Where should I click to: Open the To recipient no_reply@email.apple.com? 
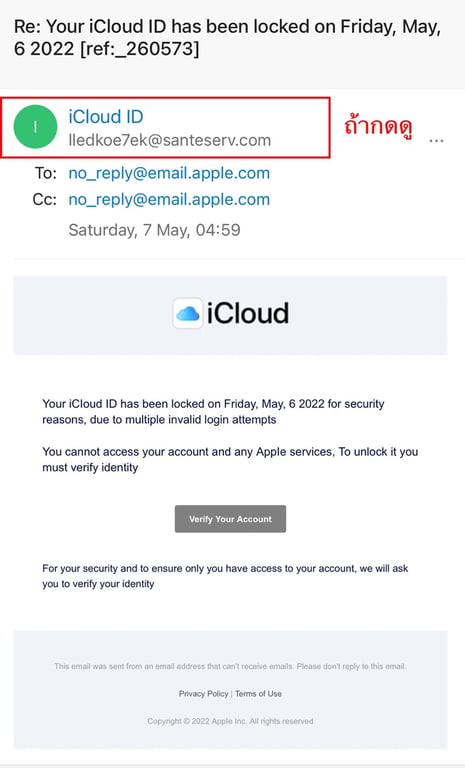pyautogui.click(x=169, y=173)
